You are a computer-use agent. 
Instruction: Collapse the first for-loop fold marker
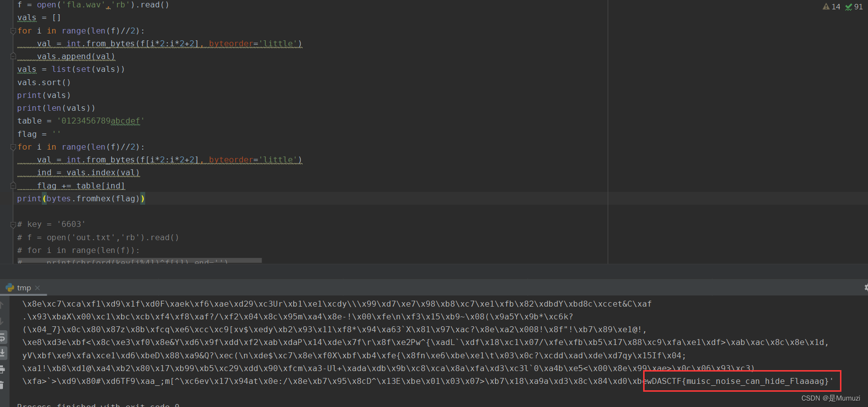coord(13,31)
